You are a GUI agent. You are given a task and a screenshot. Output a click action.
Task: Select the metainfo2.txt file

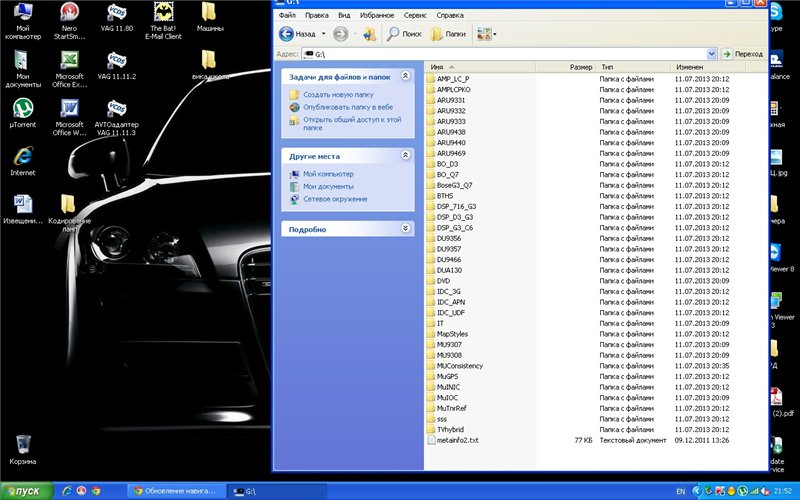[x=458, y=440]
